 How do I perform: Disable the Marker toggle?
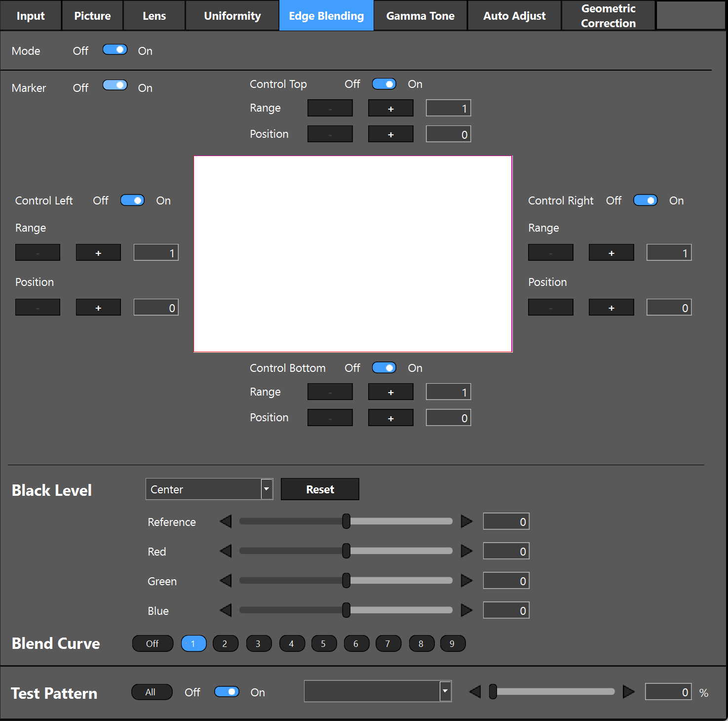coord(115,85)
